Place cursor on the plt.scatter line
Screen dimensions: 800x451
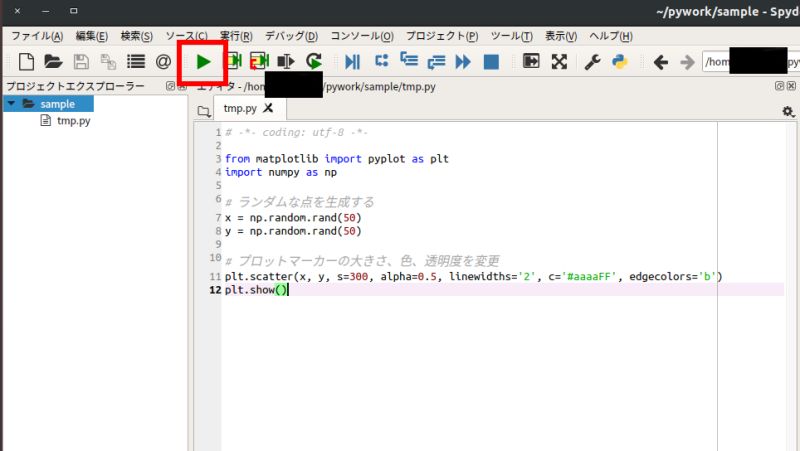tap(473, 277)
